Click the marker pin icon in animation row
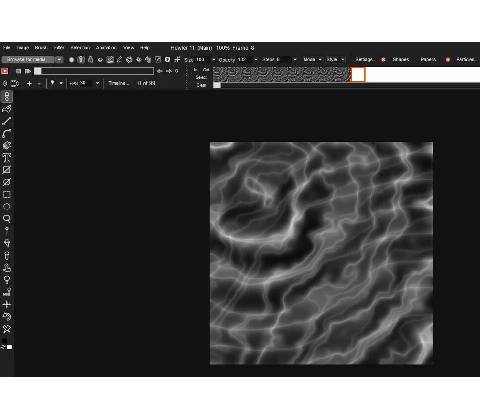 pos(52,83)
